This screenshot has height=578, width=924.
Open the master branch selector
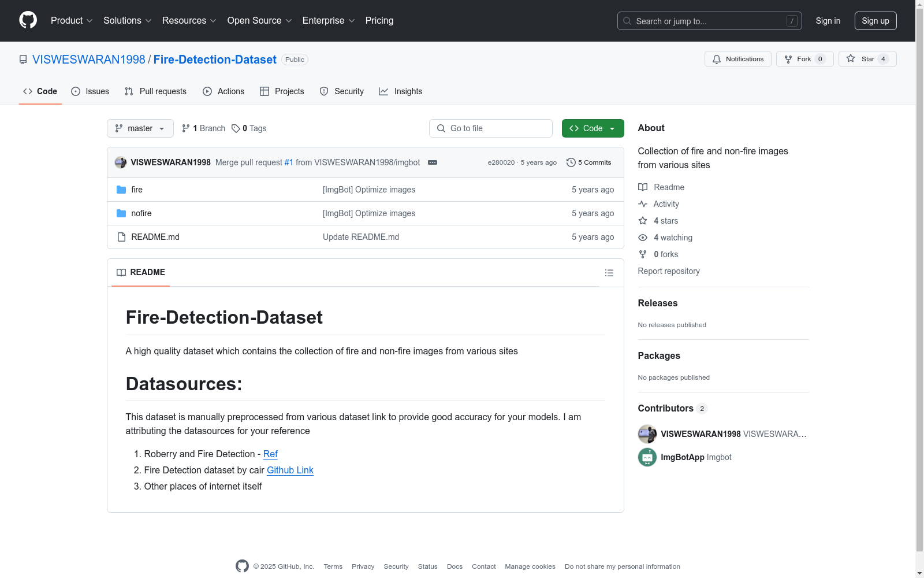click(140, 128)
